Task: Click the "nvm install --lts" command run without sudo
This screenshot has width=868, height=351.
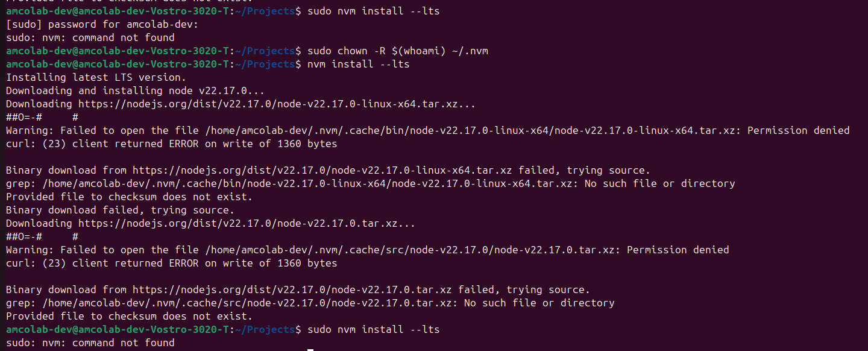Action: [x=358, y=64]
